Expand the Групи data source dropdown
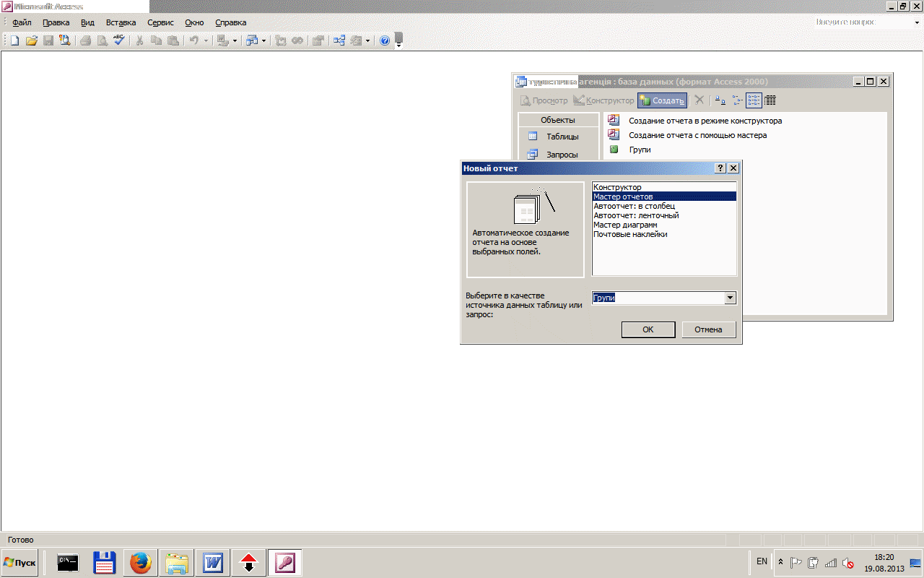This screenshot has height=578, width=924. [730, 298]
